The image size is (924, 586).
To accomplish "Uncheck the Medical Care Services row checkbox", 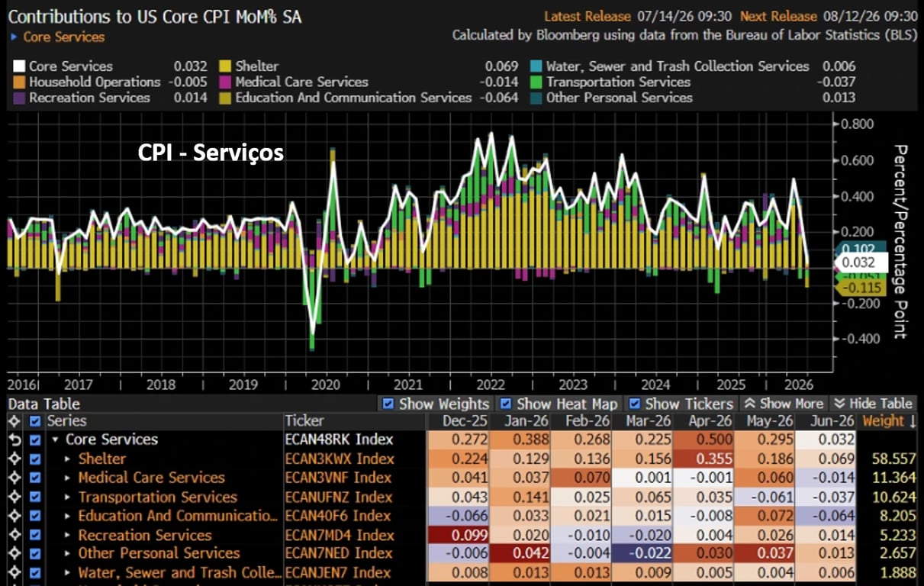I will (x=34, y=478).
